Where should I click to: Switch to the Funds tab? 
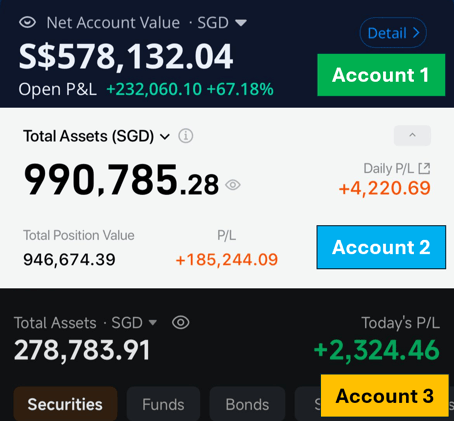[x=163, y=404]
